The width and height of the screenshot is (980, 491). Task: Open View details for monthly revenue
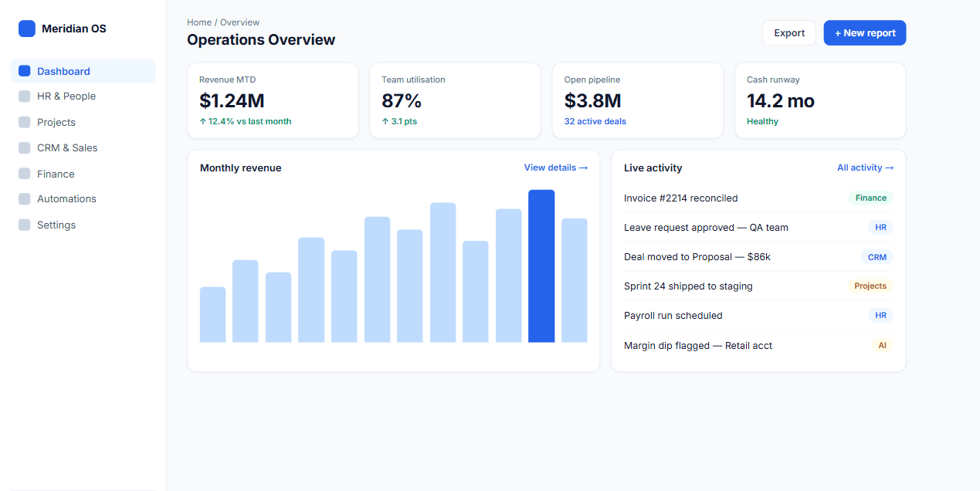[556, 168]
